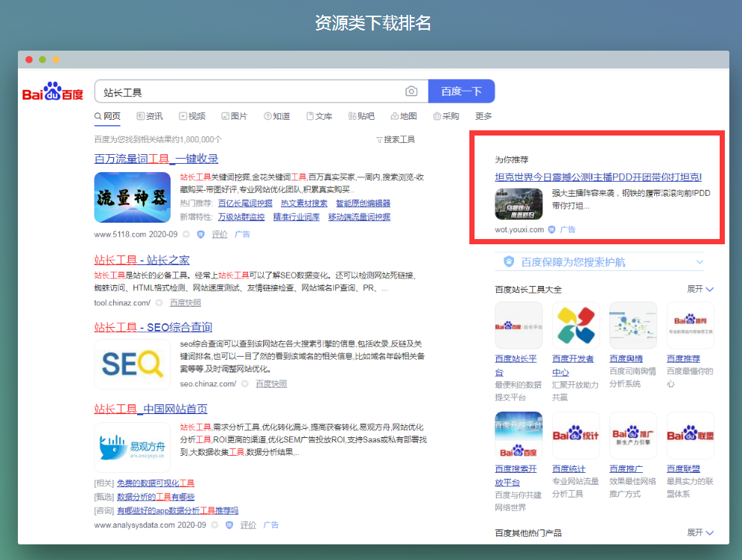
Task: Click shield icon next to analysysdata.com 评价
Action: tap(229, 525)
